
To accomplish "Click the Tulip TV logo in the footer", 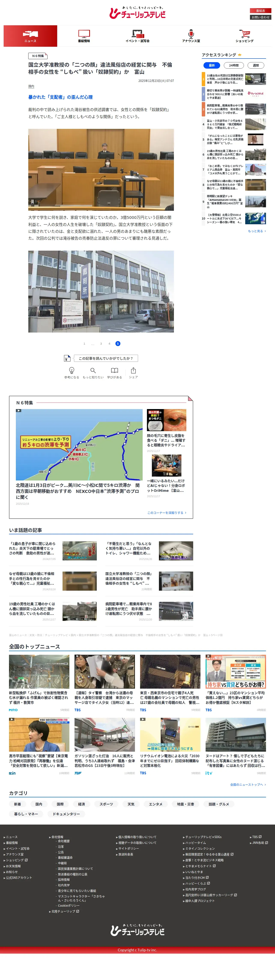I will click(x=137, y=930).
